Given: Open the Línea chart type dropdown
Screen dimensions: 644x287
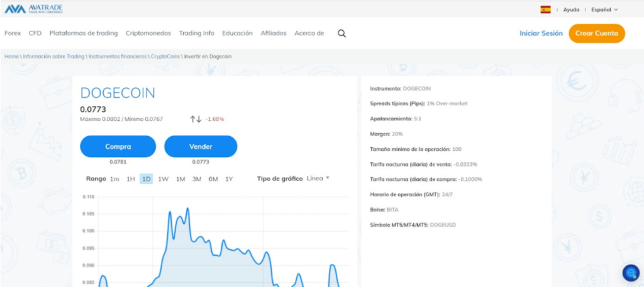Looking at the screenshot, I should (318, 178).
